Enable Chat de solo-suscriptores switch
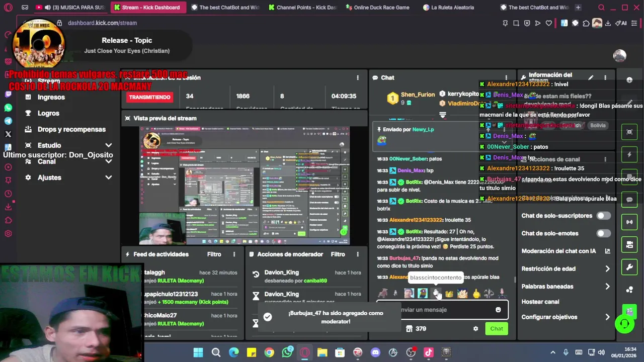The width and height of the screenshot is (644, 362). tap(603, 216)
